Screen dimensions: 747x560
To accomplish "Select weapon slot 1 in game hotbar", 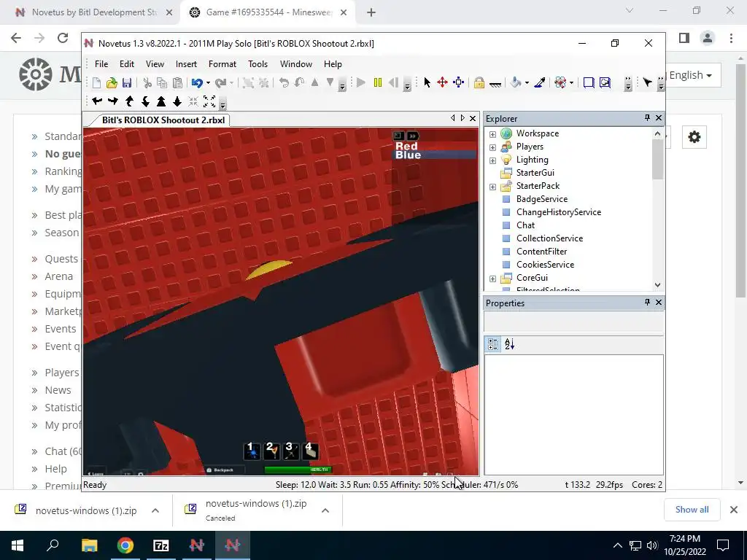I will (252, 451).
